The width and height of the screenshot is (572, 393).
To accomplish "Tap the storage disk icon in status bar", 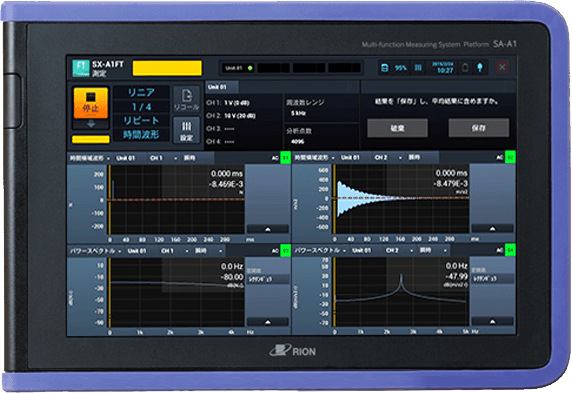I will point(384,68).
